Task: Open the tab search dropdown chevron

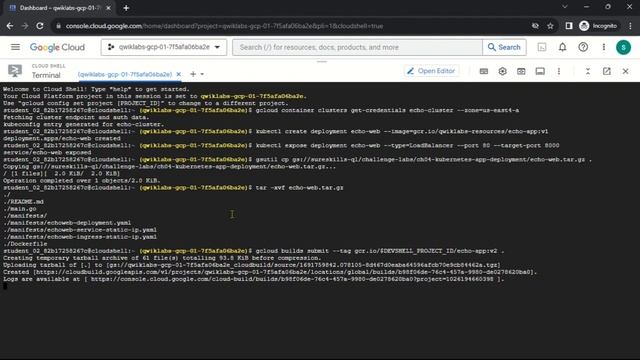Action: [x=564, y=7]
